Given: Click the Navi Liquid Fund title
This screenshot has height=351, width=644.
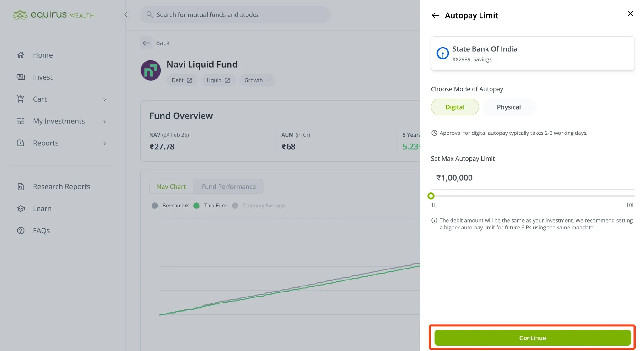Looking at the screenshot, I should tap(202, 65).
